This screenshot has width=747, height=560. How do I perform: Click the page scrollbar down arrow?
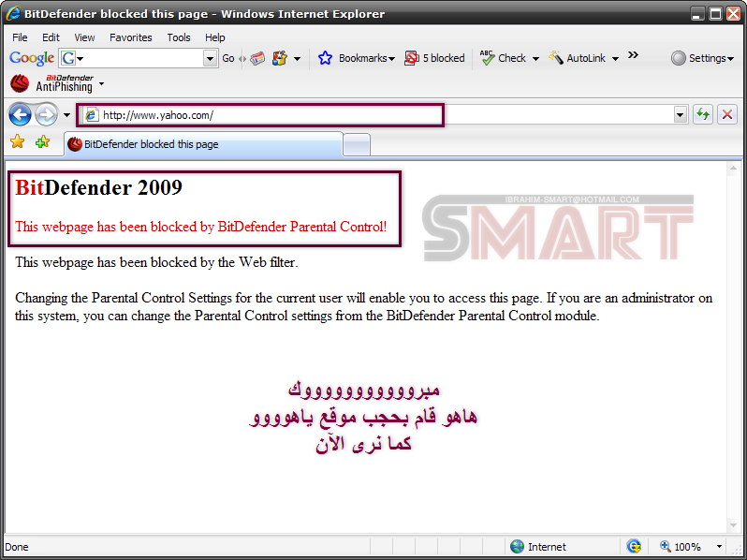pyautogui.click(x=733, y=525)
